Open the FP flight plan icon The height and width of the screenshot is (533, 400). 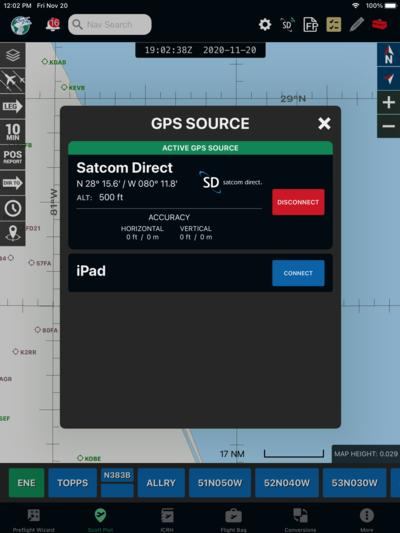pyautogui.click(x=311, y=25)
